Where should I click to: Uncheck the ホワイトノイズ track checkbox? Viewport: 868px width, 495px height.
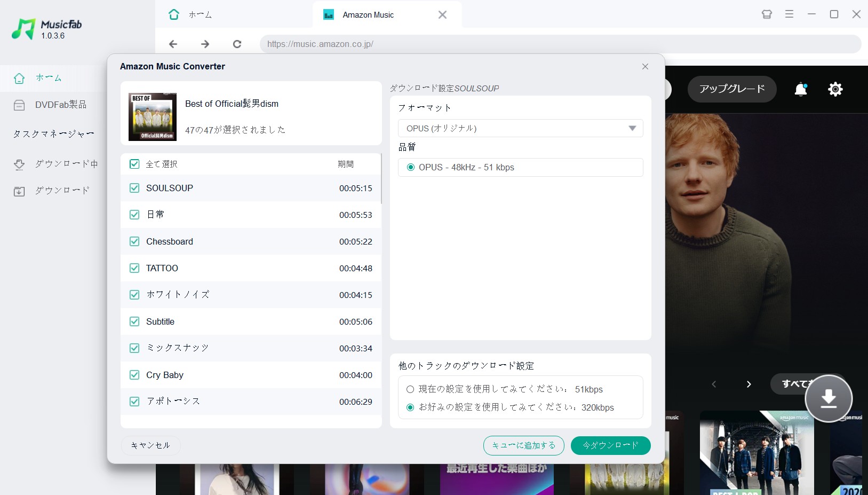point(134,295)
